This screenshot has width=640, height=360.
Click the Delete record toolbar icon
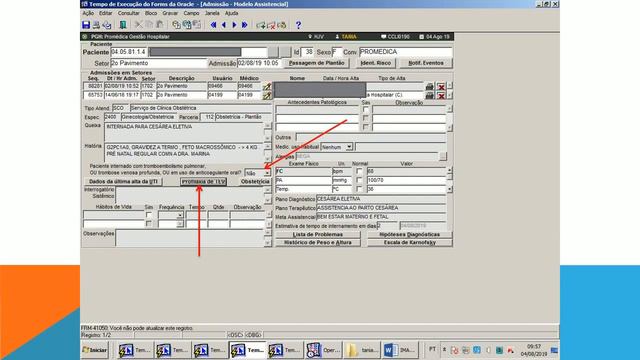[271, 25]
